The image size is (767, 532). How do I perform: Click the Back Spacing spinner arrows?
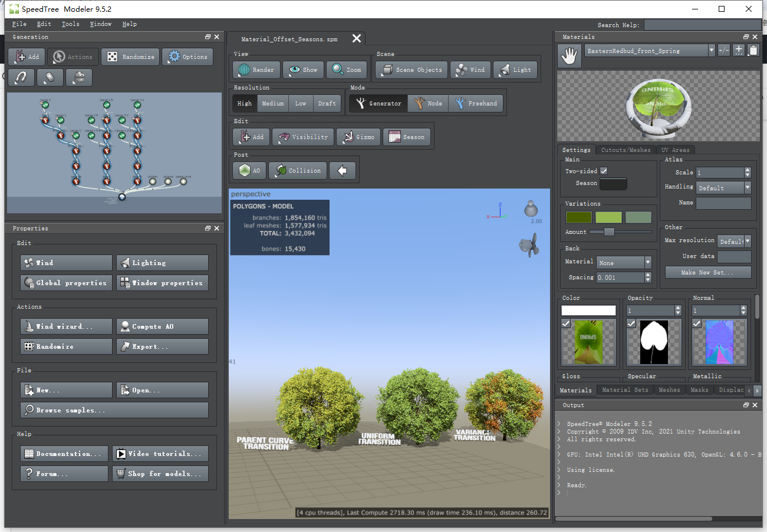pos(648,277)
